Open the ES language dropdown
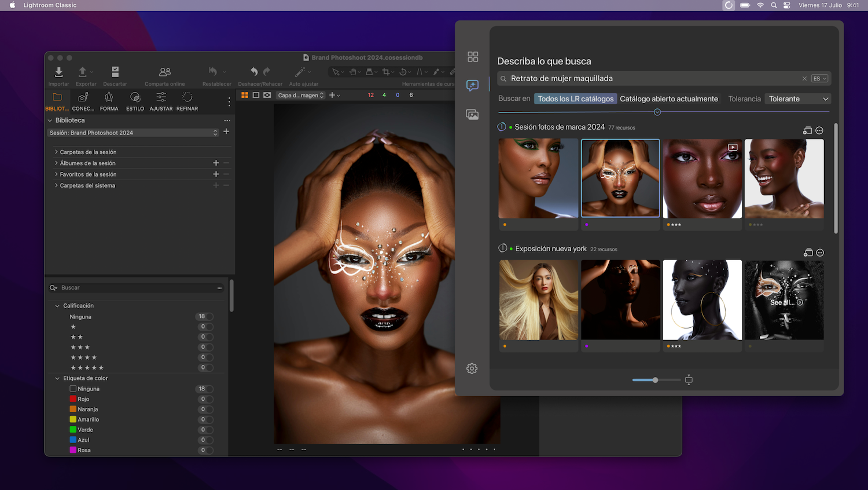868x490 pixels. [x=819, y=79]
